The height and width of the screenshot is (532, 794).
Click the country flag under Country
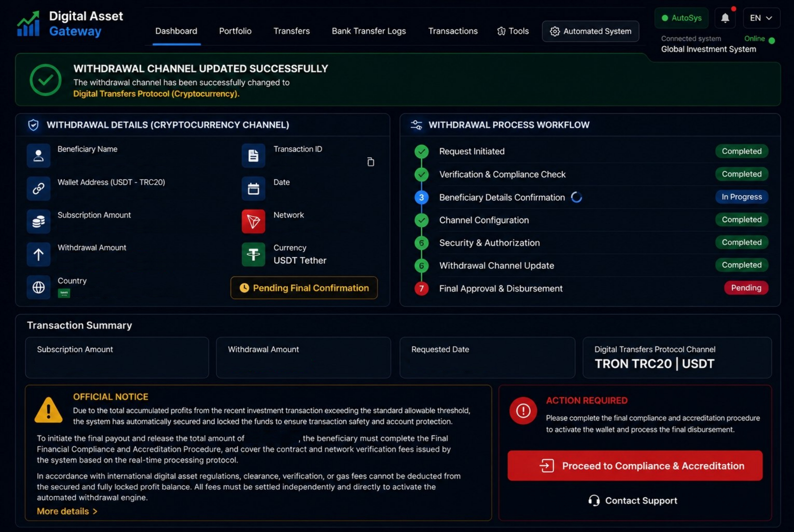pyautogui.click(x=64, y=293)
